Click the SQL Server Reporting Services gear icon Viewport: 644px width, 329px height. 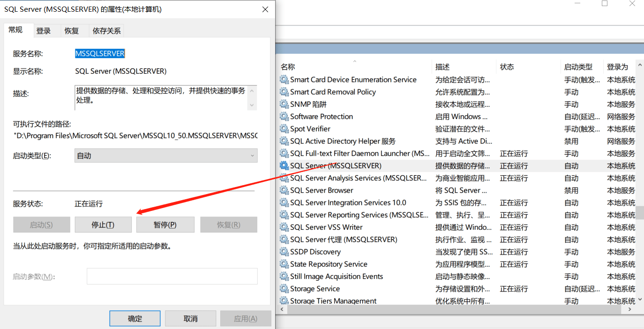(x=284, y=215)
